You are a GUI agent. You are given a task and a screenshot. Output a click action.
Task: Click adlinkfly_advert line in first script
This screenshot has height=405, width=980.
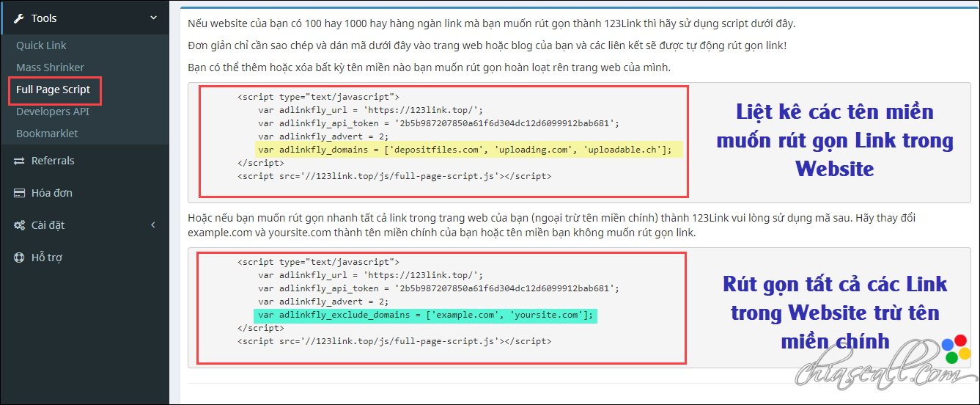(x=323, y=136)
